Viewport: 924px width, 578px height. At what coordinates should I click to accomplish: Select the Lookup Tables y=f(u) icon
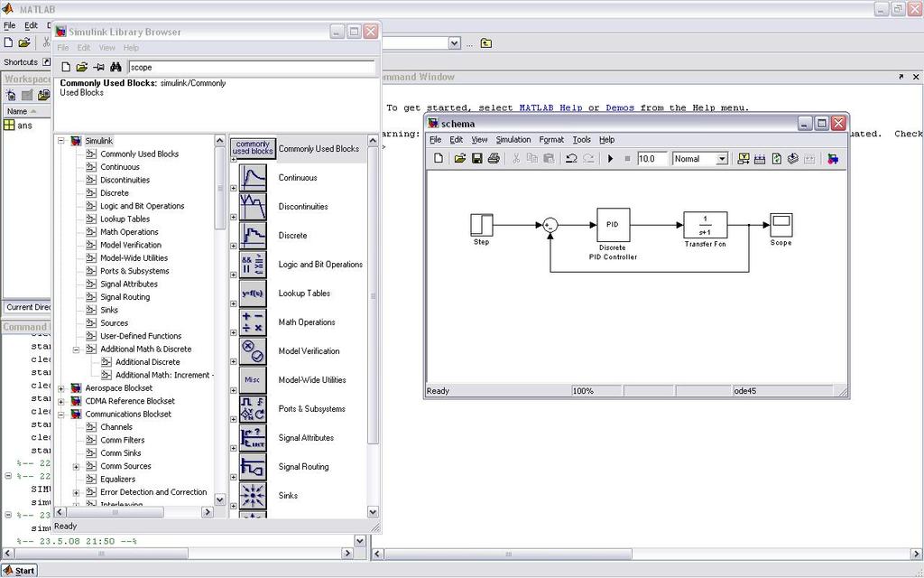coord(253,294)
